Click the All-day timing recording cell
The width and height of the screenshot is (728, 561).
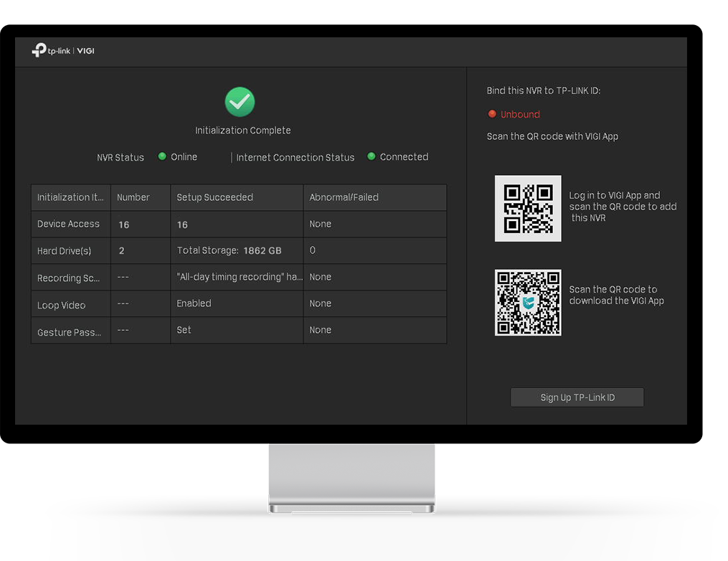coord(237,277)
